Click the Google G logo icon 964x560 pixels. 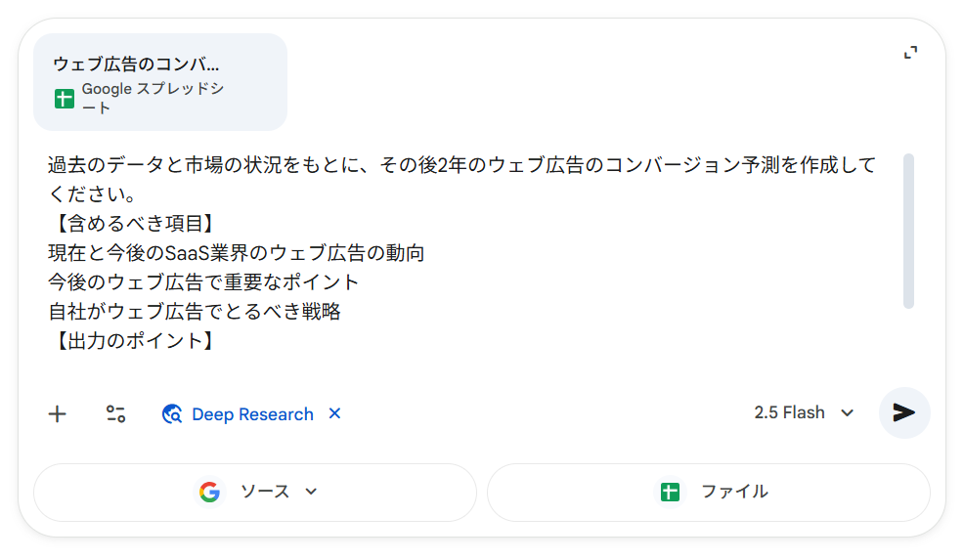pyautogui.click(x=209, y=492)
